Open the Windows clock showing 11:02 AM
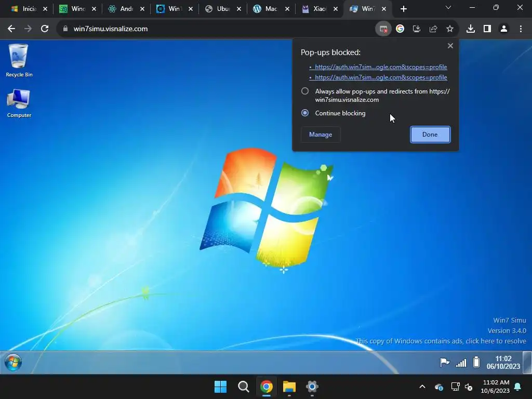Image resolution: width=532 pixels, height=399 pixels. pos(495,387)
